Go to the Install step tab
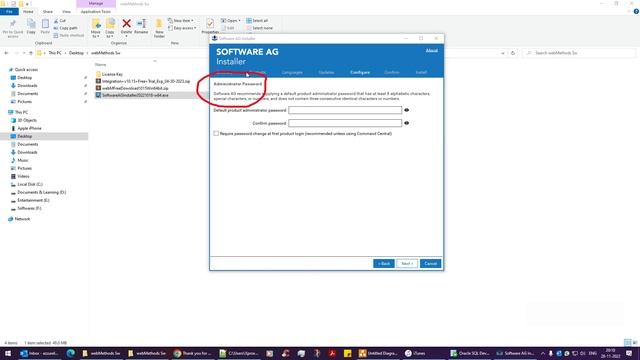Image resolution: width=640 pixels, height=360 pixels. tap(421, 72)
